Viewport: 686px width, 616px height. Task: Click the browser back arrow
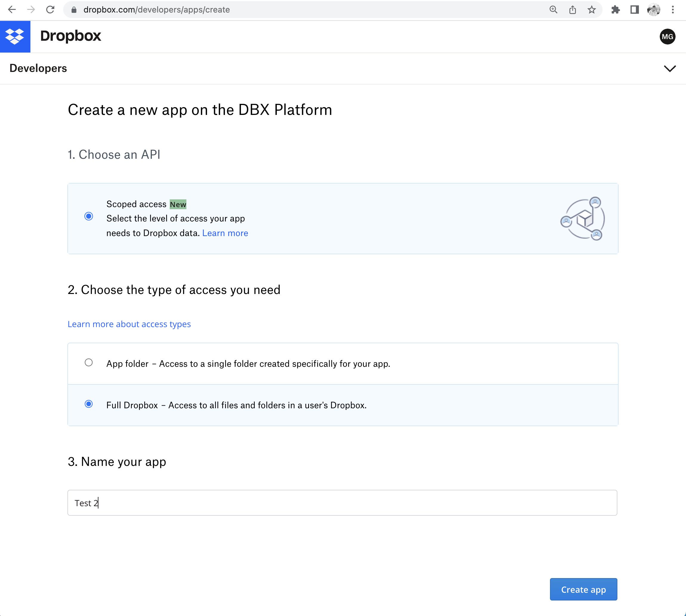[12, 10]
